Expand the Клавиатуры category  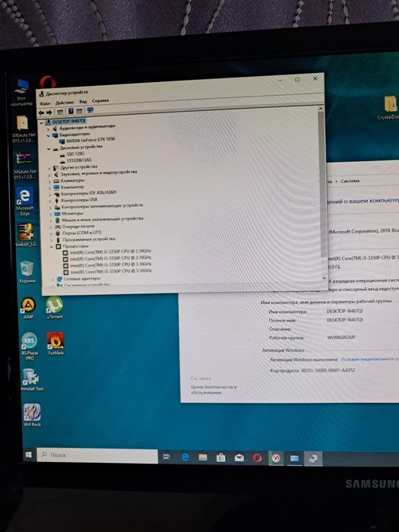49,182
